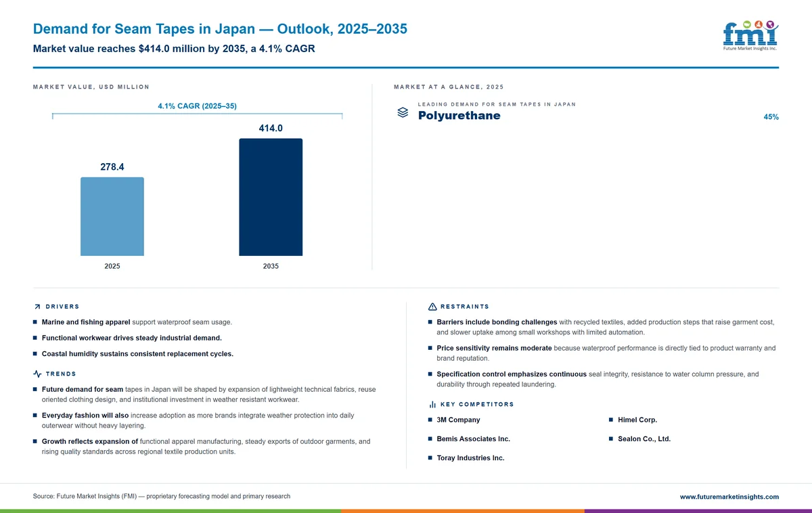Click the 'Market at a Glance, 2025' heading
The width and height of the screenshot is (812, 513).
coord(449,87)
